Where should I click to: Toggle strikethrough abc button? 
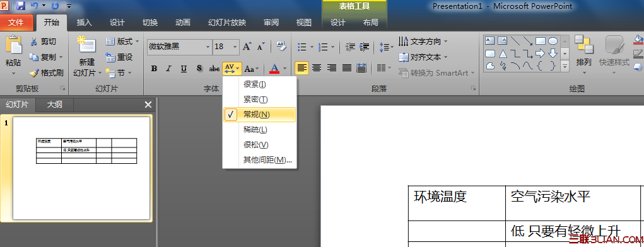(x=214, y=69)
